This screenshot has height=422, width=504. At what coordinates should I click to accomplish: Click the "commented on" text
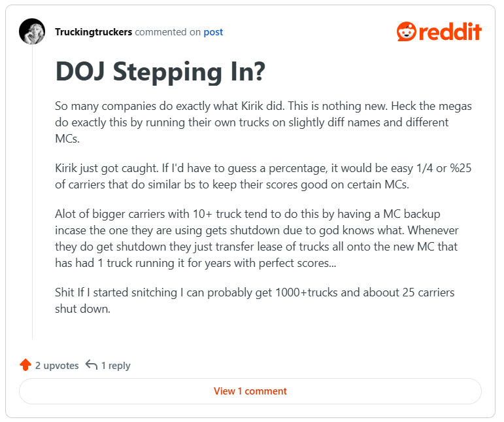click(169, 32)
